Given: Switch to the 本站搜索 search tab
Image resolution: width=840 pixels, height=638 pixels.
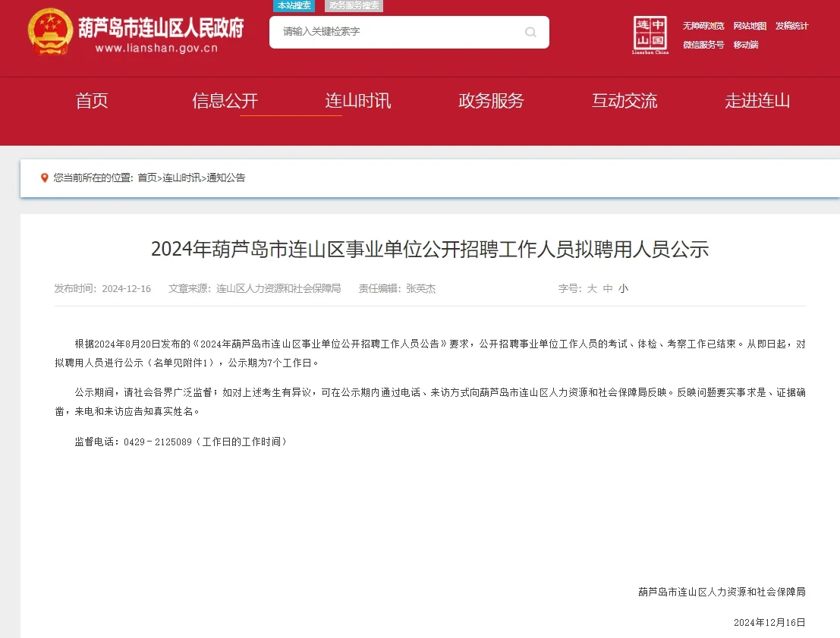Looking at the screenshot, I should pyautogui.click(x=294, y=5).
